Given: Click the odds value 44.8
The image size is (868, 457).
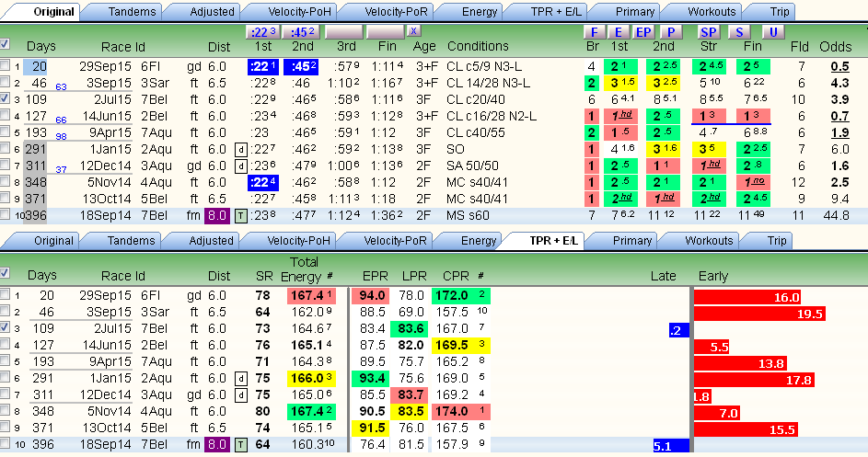Looking at the screenshot, I should (836, 215).
